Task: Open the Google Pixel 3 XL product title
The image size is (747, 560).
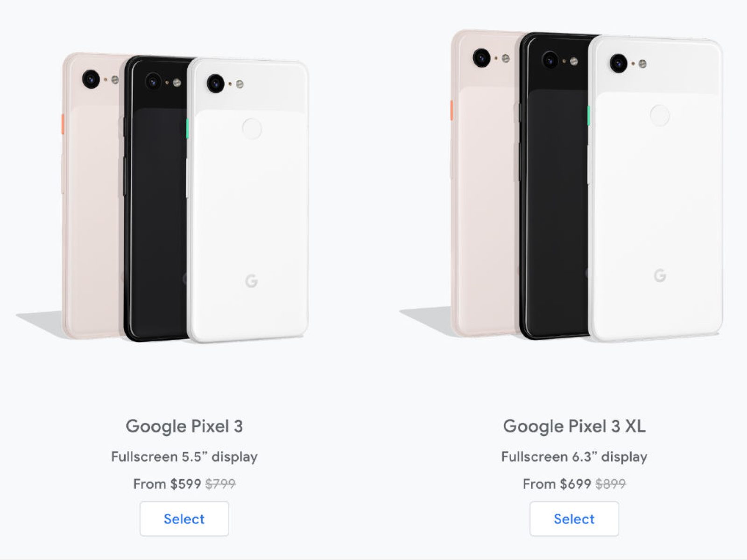Action: (x=574, y=426)
